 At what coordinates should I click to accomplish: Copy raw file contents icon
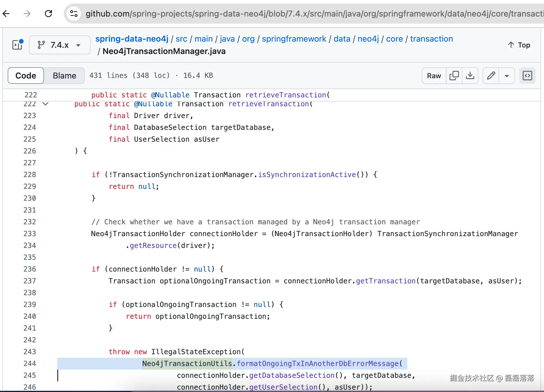tap(454, 76)
